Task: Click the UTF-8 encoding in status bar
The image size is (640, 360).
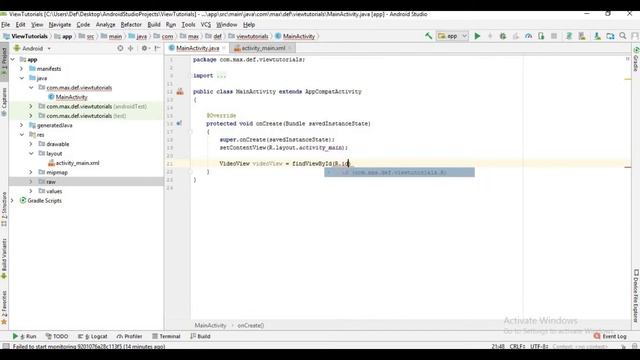Action: (538, 346)
